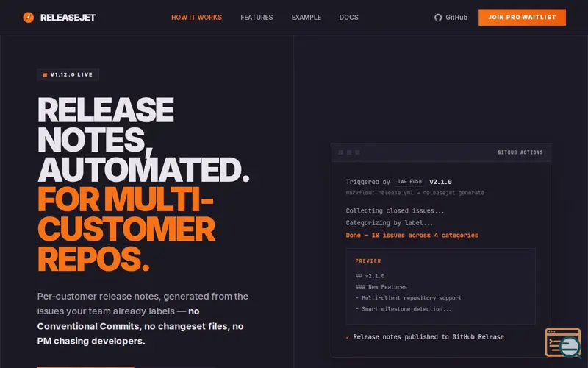This screenshot has height=368, width=588.
Task: Open the How It Works section
Action: (196, 17)
